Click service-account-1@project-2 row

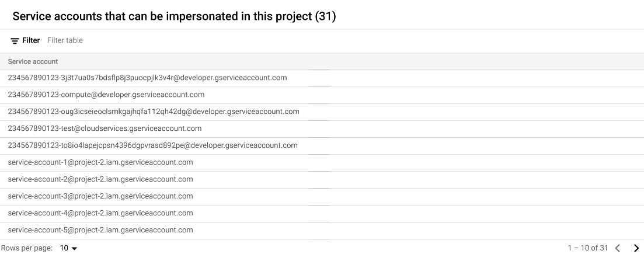click(x=100, y=162)
